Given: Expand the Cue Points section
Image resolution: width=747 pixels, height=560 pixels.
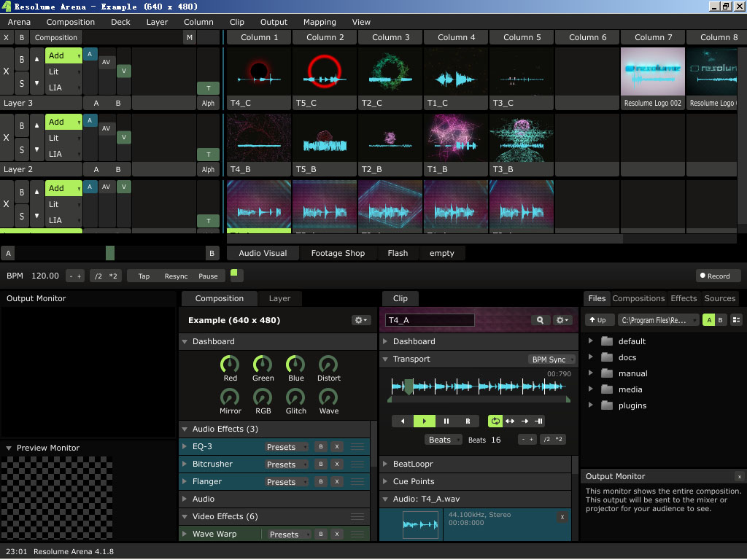Looking at the screenshot, I should (x=385, y=481).
